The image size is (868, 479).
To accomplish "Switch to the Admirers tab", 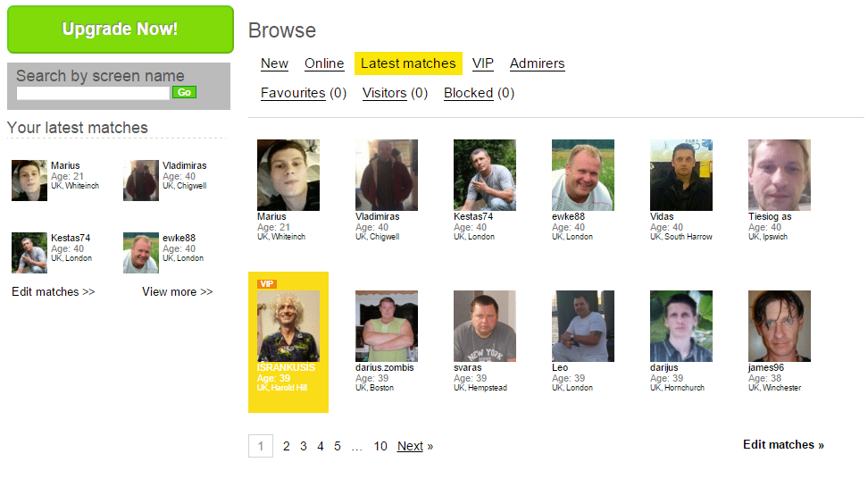I will (537, 63).
